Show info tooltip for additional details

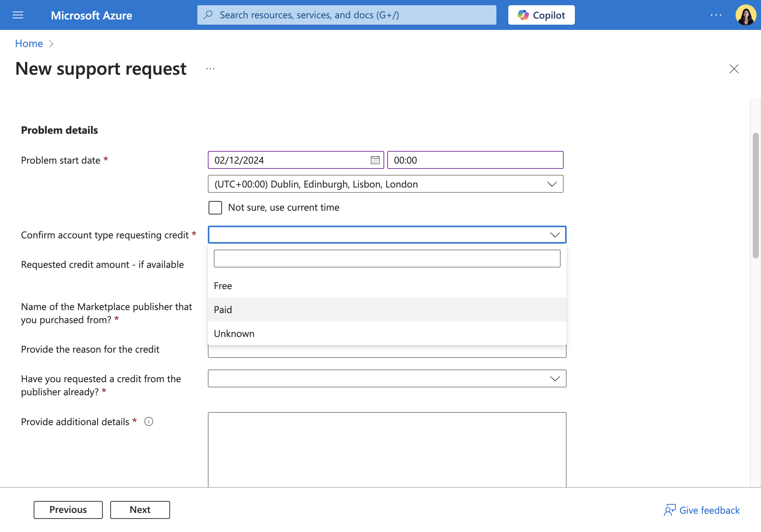(149, 421)
